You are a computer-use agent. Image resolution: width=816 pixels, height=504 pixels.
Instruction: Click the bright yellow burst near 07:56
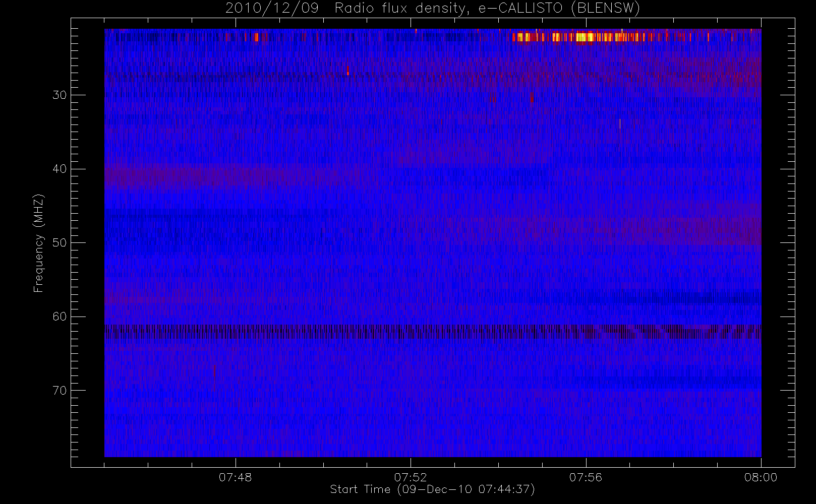click(585, 37)
